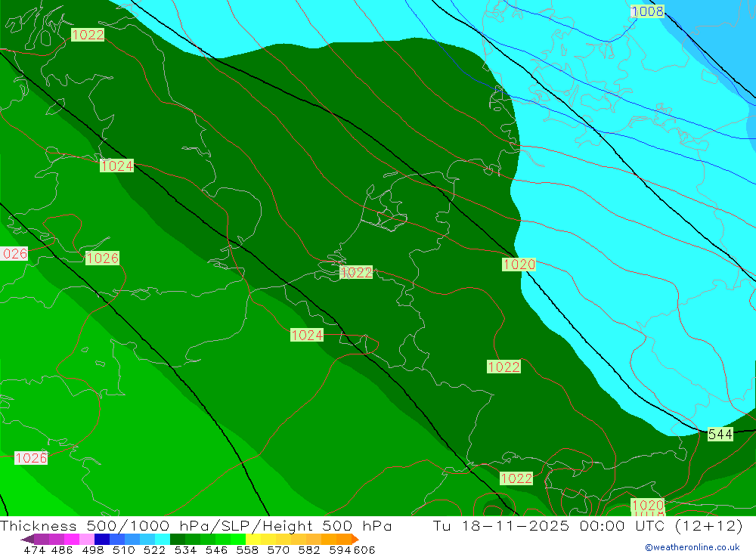Screen dimensions: 756x554
Task: Click the 546 legend scale value
Action: 216,549
